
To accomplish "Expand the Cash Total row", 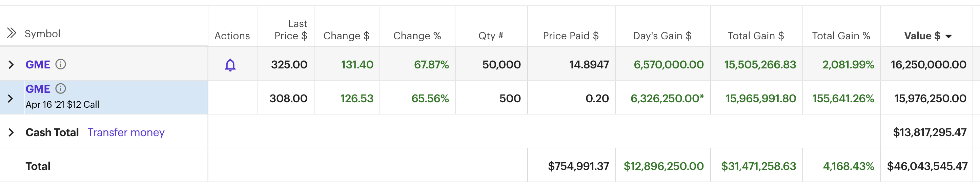I will tap(11, 132).
